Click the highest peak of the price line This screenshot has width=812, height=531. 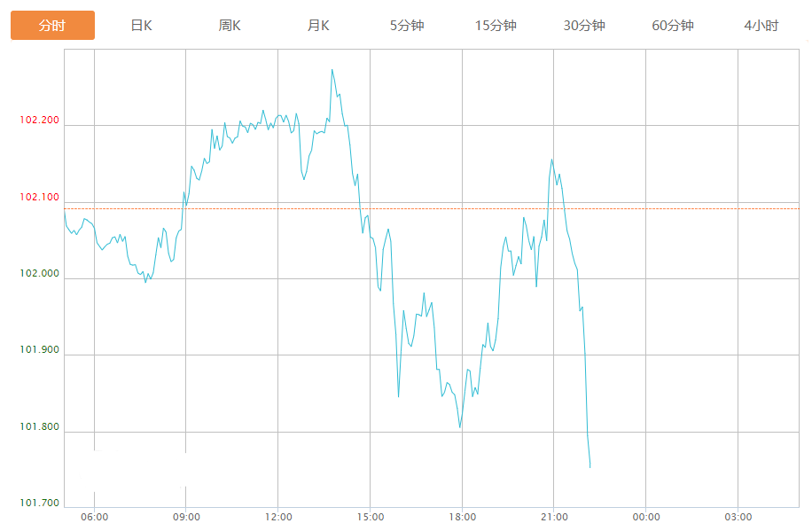click(332, 69)
